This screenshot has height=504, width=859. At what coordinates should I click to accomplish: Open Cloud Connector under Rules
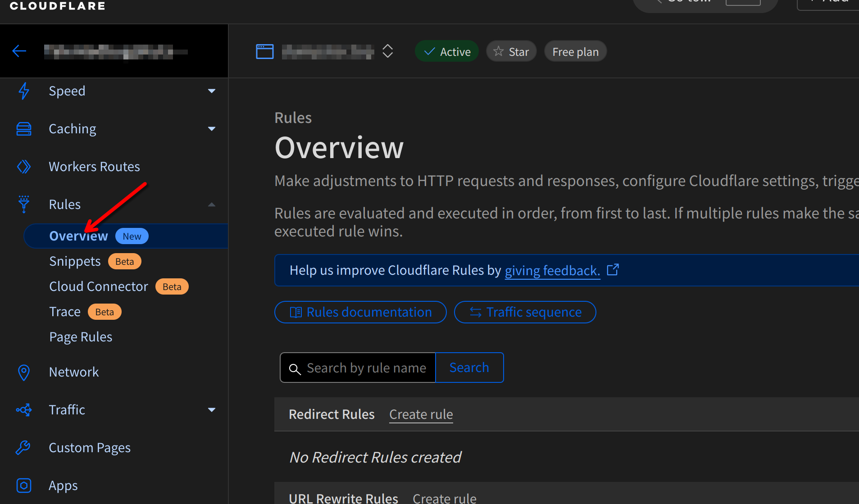(x=99, y=286)
